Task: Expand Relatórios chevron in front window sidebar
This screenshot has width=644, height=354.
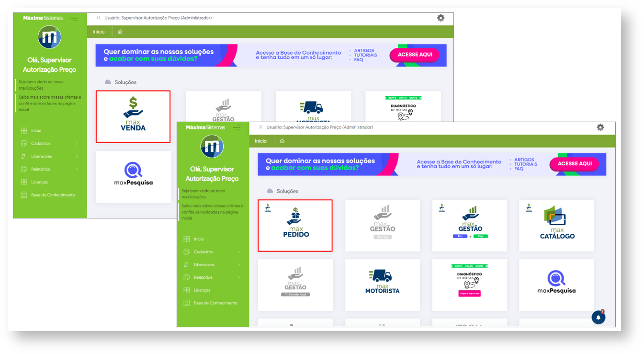Action: pyautogui.click(x=239, y=277)
